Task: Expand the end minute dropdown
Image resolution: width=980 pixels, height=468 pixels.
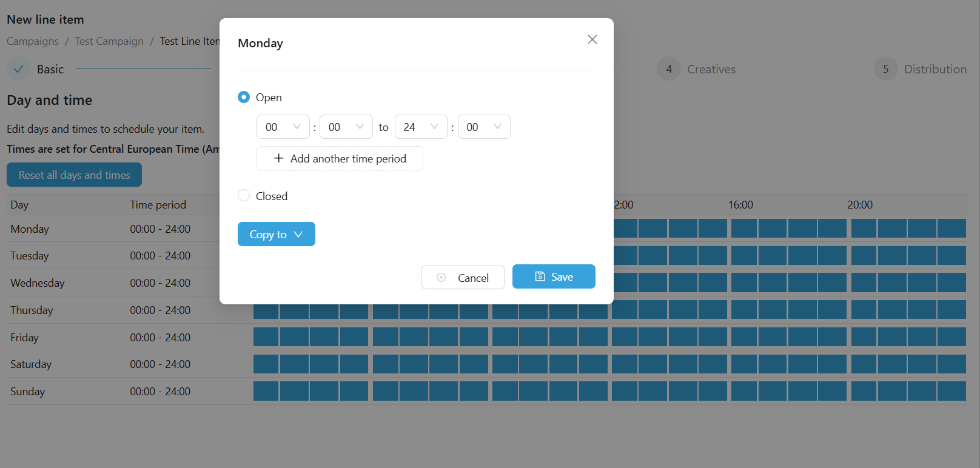Action: click(484, 127)
